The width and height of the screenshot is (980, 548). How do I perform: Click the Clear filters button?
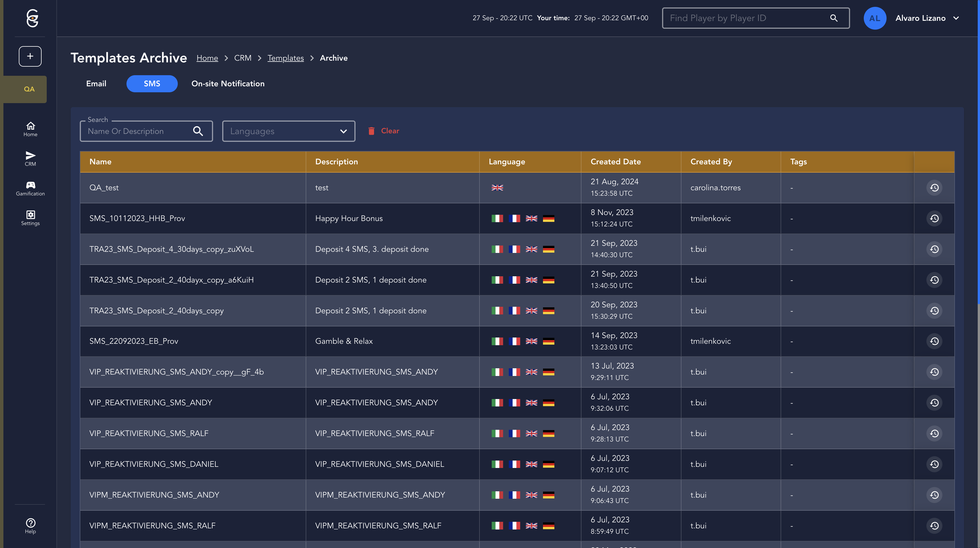pyautogui.click(x=383, y=131)
